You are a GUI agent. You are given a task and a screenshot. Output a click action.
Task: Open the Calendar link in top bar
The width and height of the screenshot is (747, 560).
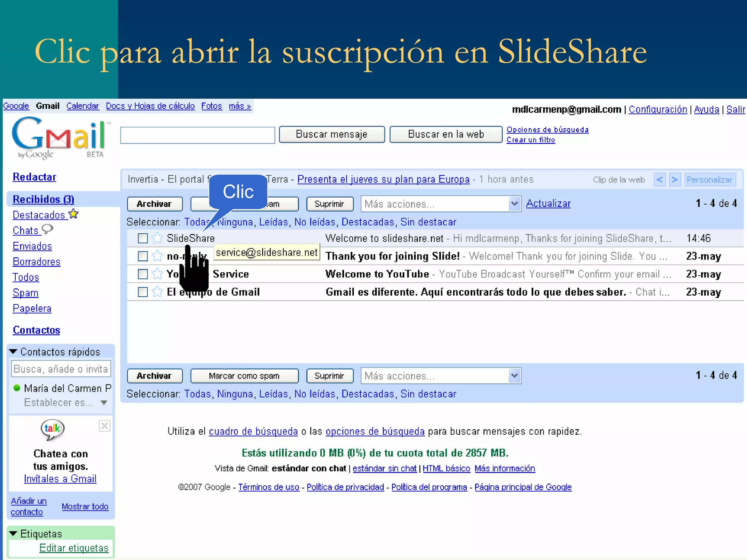pyautogui.click(x=82, y=106)
